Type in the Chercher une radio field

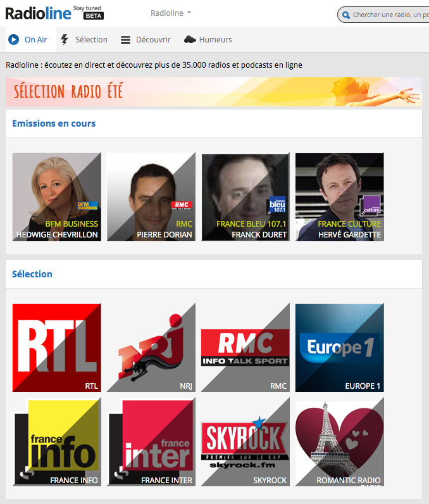coord(389,15)
